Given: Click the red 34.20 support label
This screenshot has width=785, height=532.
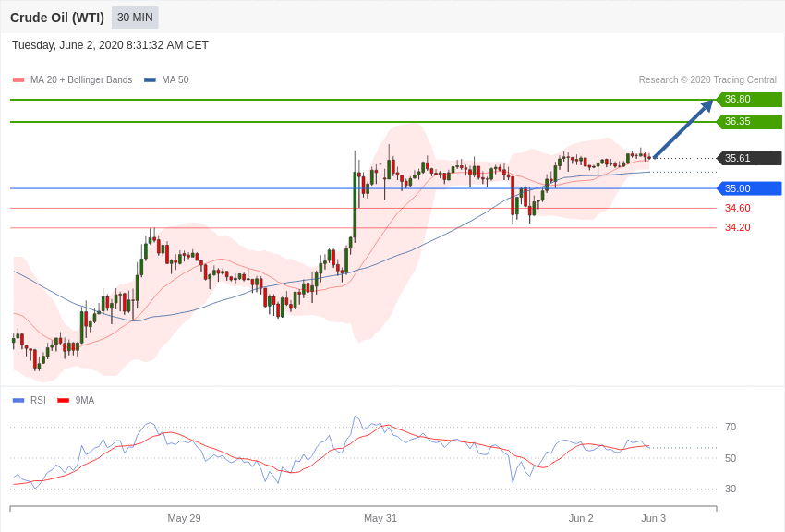Looking at the screenshot, I should click(x=738, y=227).
